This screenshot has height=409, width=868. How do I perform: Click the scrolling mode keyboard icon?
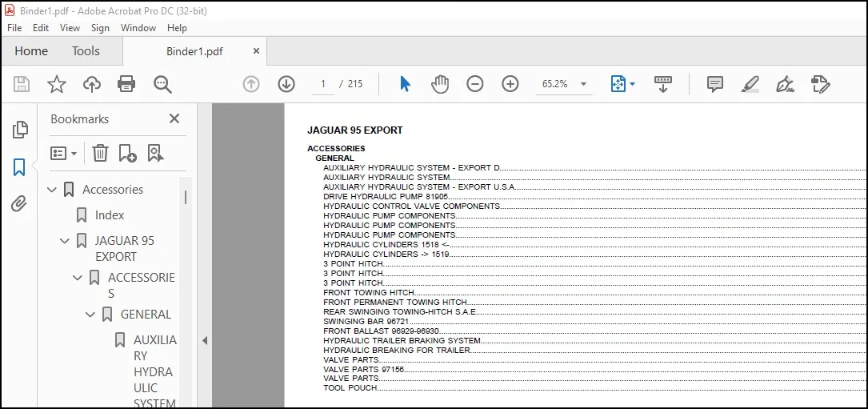[662, 84]
